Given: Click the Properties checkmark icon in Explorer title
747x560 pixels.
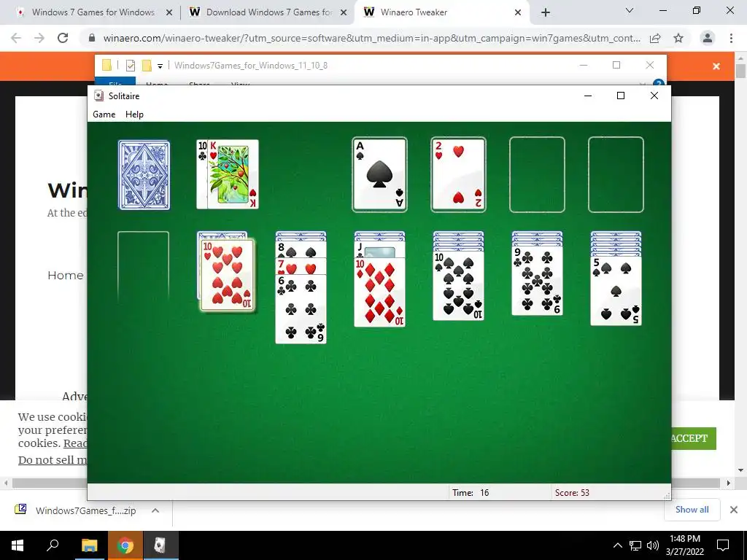Looking at the screenshot, I should 130,66.
